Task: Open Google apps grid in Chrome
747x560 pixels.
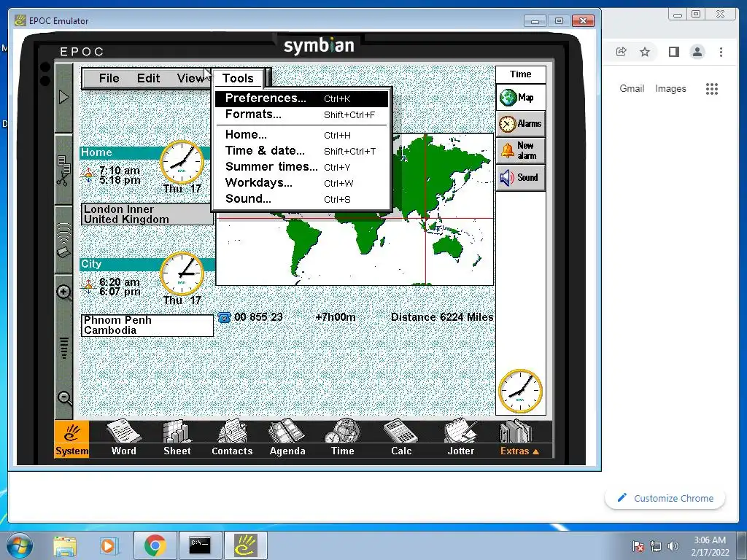Action: [712, 88]
